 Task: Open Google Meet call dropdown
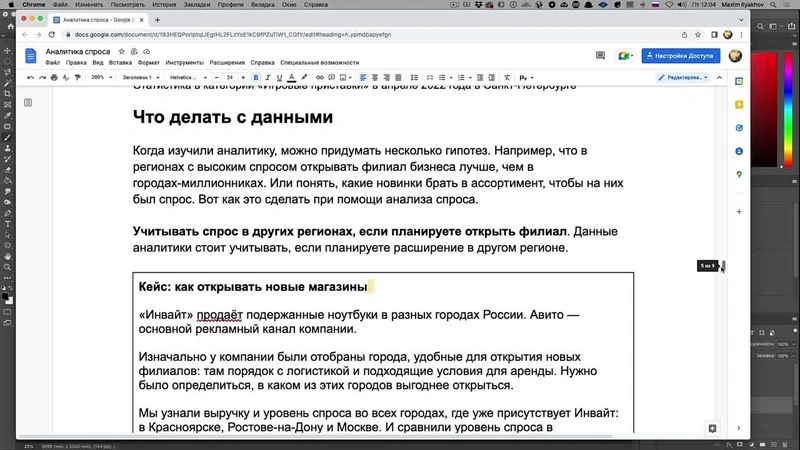click(626, 56)
